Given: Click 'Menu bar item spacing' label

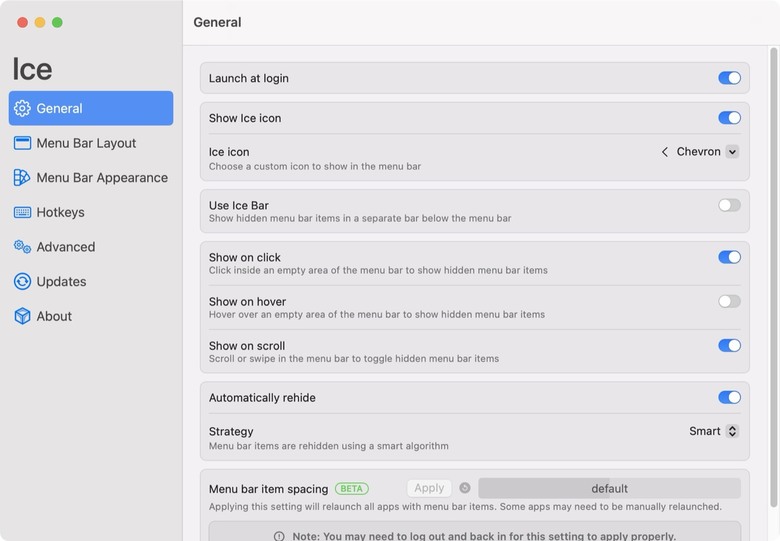Looking at the screenshot, I should [269, 489].
